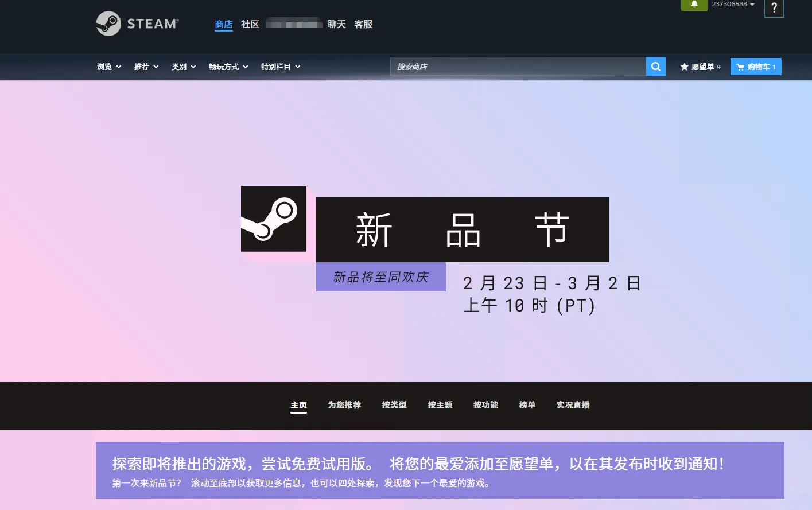
Task: Expand the 浏览 dropdown menu
Action: point(109,67)
